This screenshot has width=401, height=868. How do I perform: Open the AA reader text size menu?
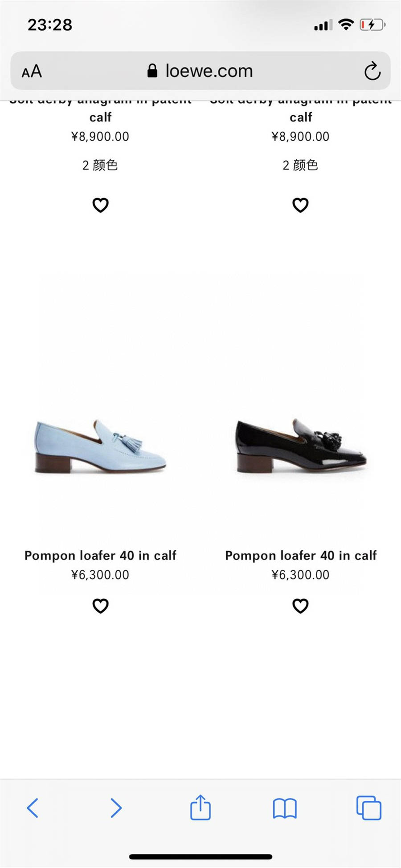pyautogui.click(x=32, y=71)
